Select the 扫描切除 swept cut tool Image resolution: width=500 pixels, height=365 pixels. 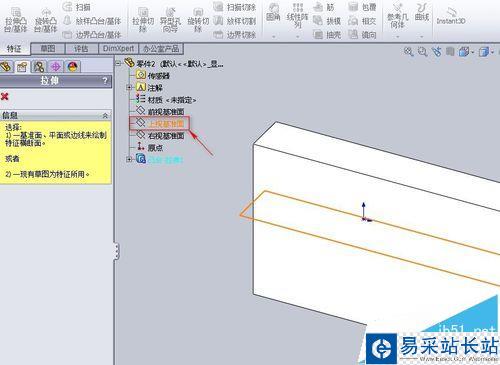coord(235,7)
